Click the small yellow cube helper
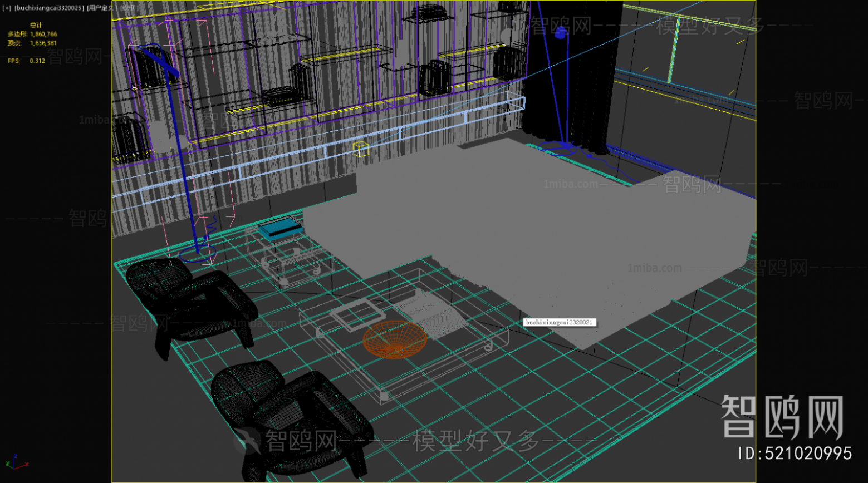Viewport: 868px width, 483px height. click(361, 149)
